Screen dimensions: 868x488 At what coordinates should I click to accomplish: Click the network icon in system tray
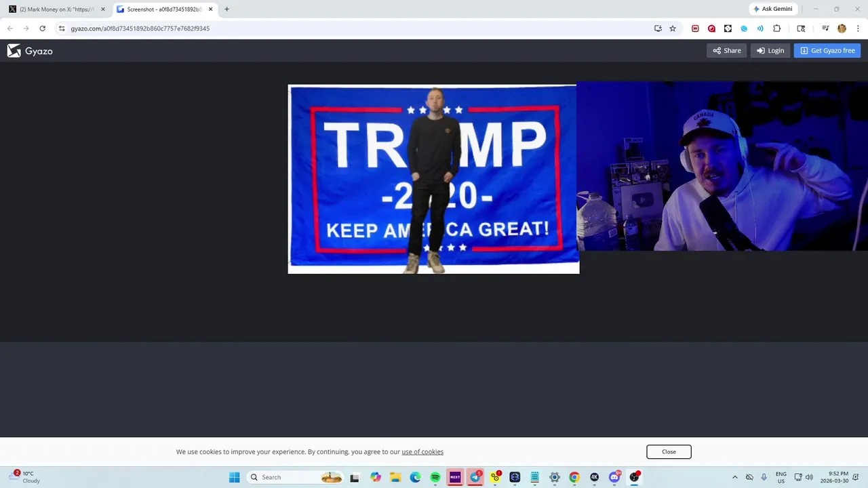tap(798, 477)
